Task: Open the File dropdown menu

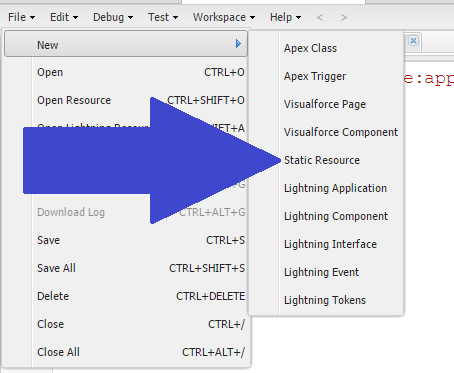Action: click(22, 17)
